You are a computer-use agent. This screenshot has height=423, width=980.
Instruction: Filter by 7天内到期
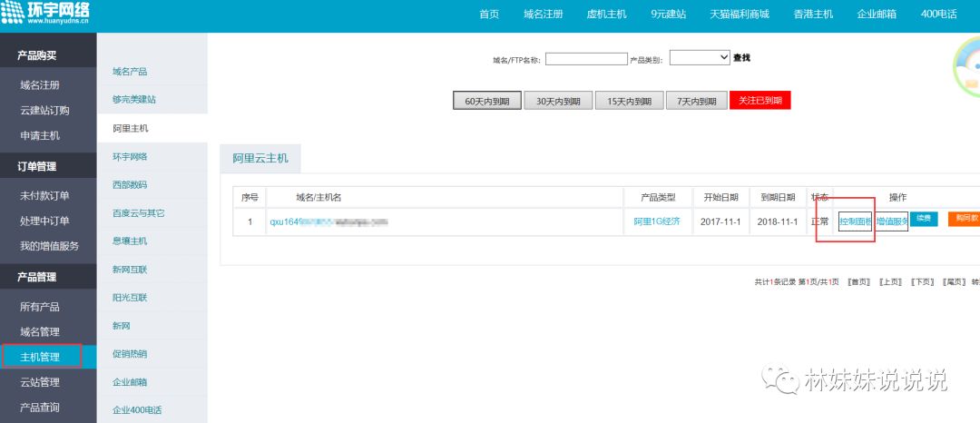pyautogui.click(x=696, y=101)
